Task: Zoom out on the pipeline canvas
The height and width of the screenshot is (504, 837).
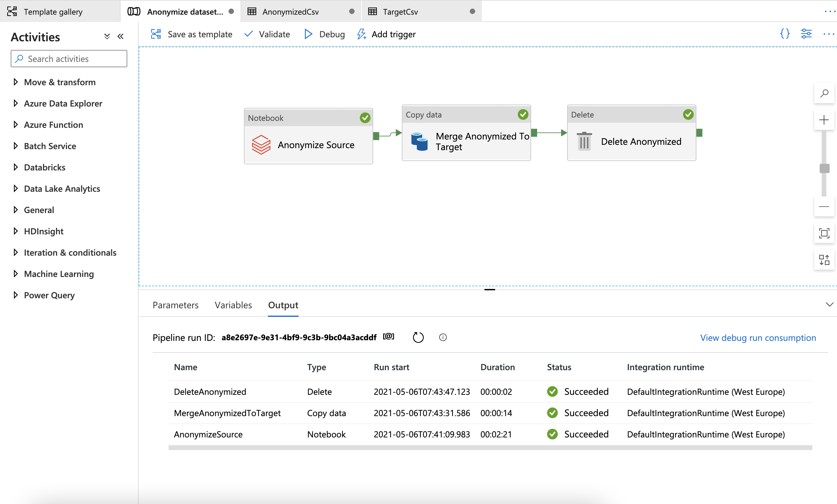Action: [x=824, y=207]
